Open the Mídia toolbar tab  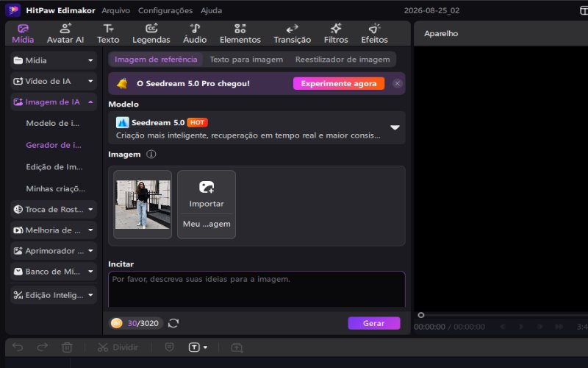23,33
